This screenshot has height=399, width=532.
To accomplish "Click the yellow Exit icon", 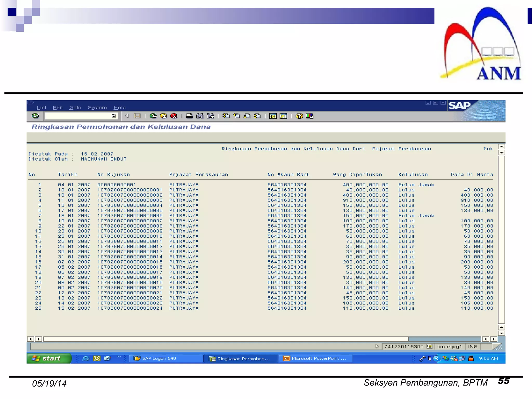I will [163, 116].
